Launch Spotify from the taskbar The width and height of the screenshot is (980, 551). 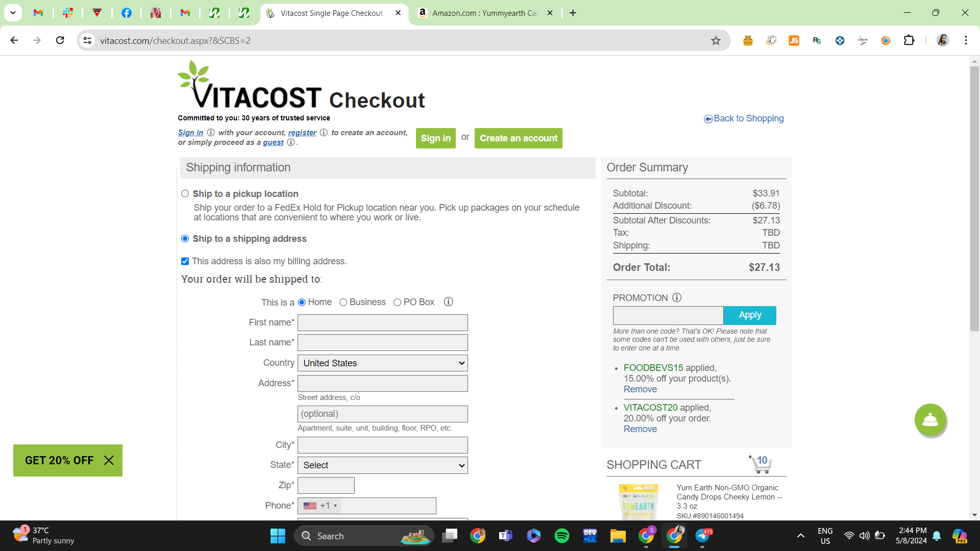tap(562, 536)
